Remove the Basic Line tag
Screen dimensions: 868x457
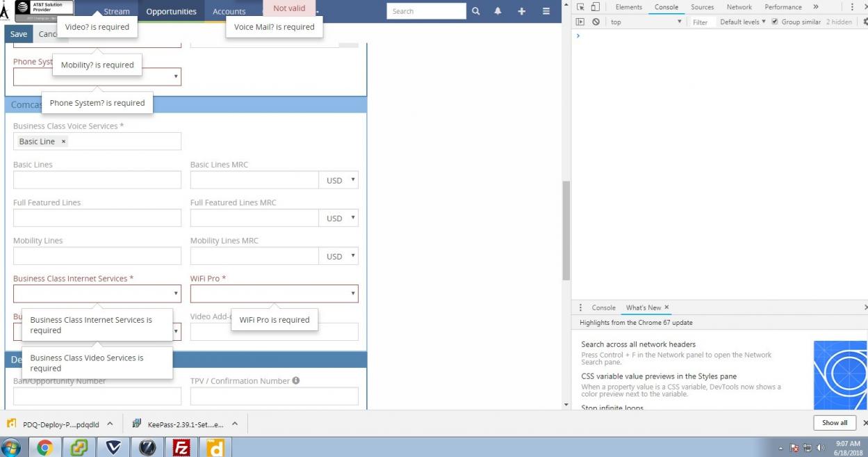coord(63,141)
